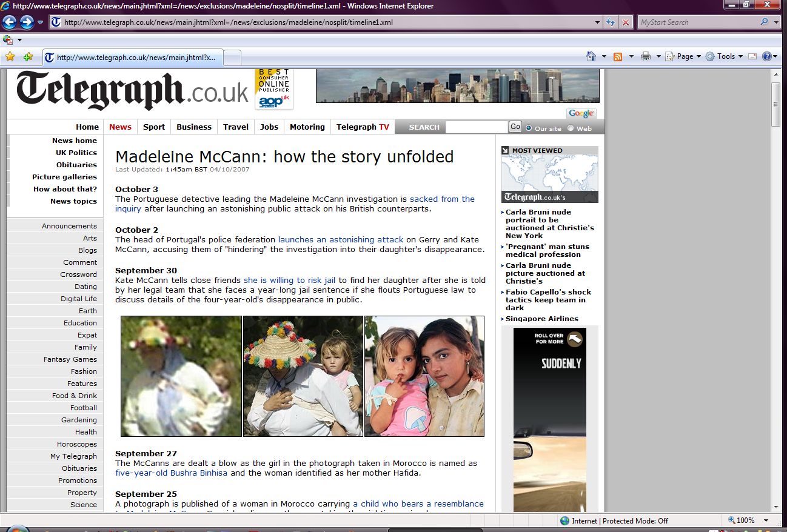Expand the zoom level dropdown arrow

click(x=766, y=520)
